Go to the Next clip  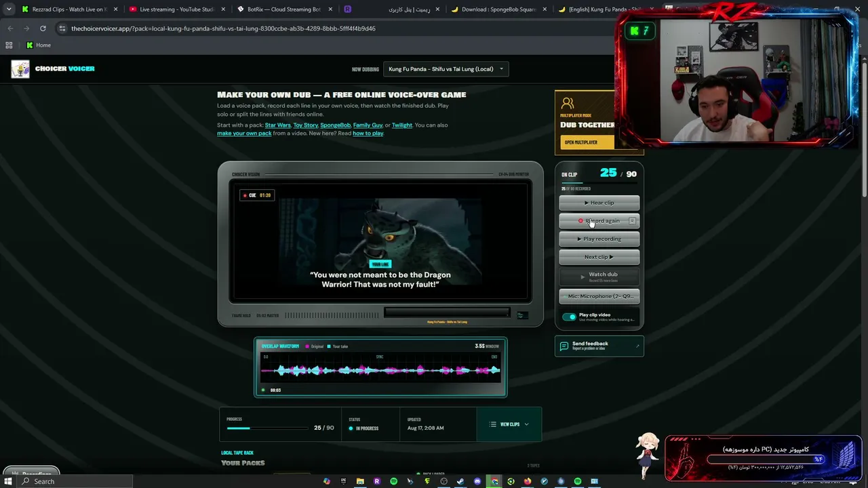click(599, 257)
